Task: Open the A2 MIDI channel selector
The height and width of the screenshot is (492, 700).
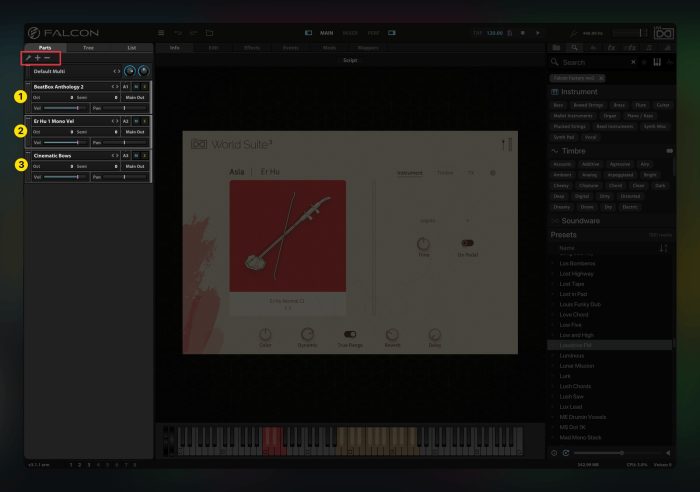Action: [x=125, y=121]
